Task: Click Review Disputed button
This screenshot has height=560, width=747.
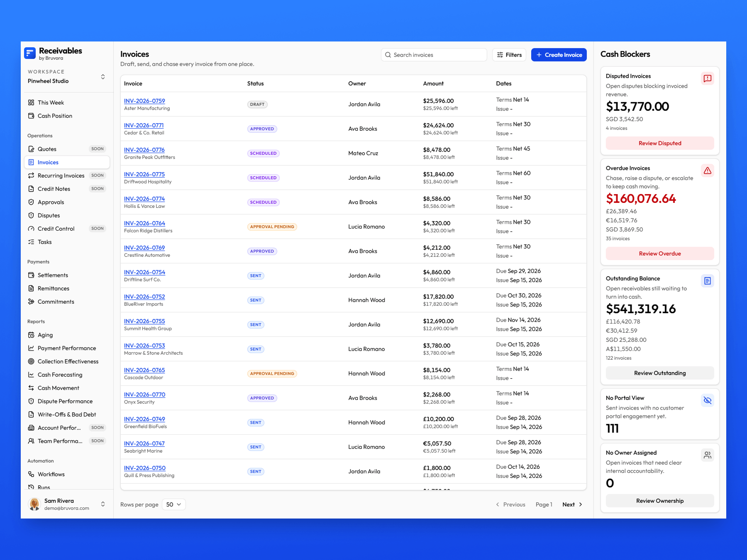Action: (660, 143)
